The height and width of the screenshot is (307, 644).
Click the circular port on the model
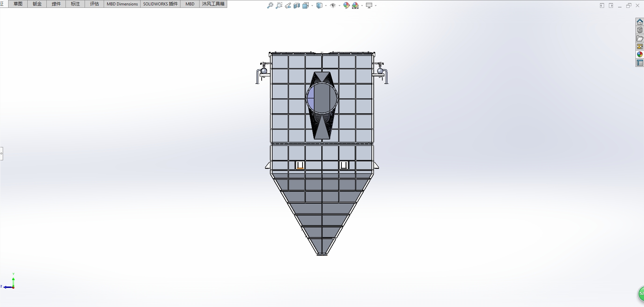coord(322,98)
